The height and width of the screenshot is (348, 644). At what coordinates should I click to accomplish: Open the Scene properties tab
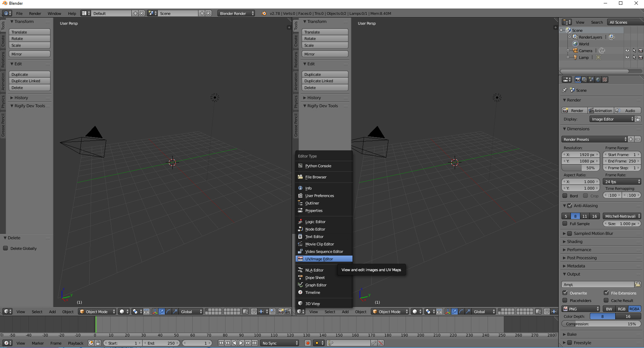pyautogui.click(x=591, y=80)
